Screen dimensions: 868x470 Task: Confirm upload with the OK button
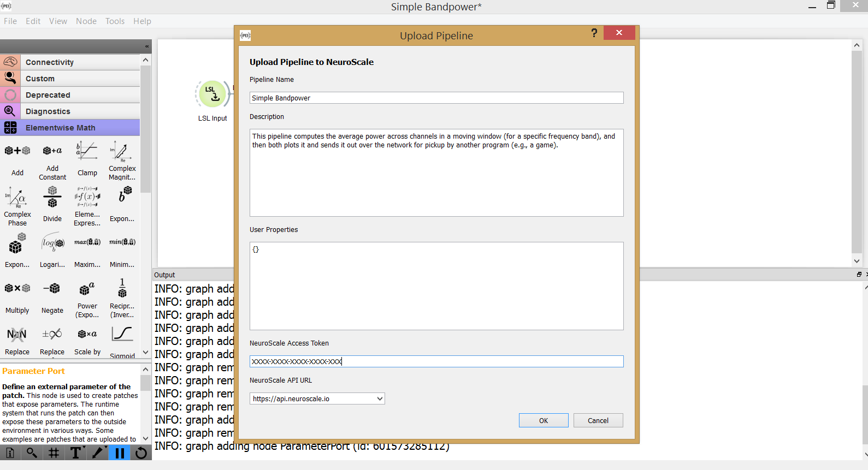click(544, 420)
